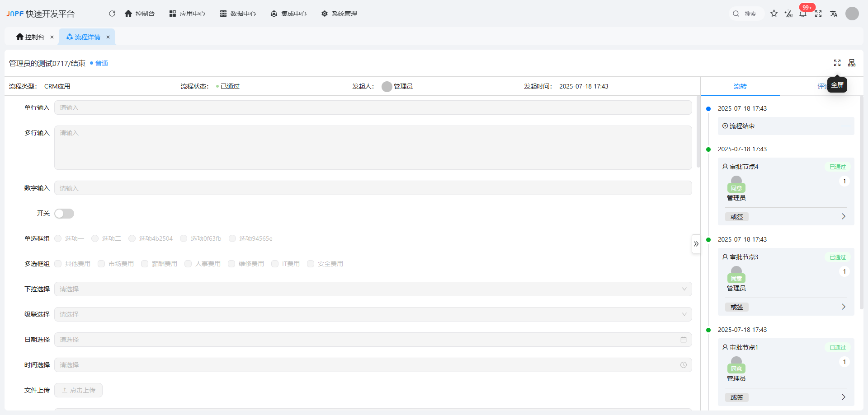Expand 审批节点4 details chevron

[x=844, y=217]
